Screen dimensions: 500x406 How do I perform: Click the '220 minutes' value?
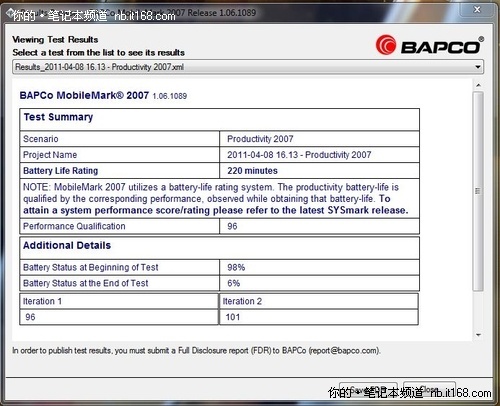252,171
